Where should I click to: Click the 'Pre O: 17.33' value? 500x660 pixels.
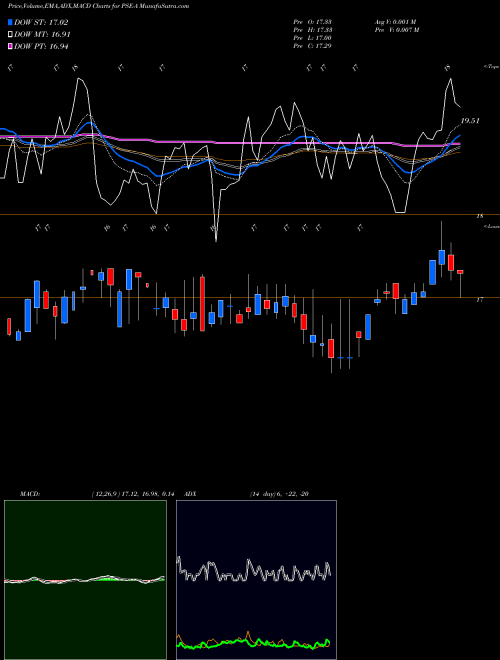312,21
